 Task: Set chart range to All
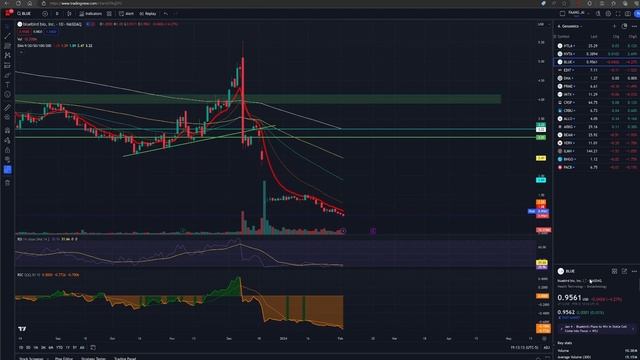click(x=82, y=347)
